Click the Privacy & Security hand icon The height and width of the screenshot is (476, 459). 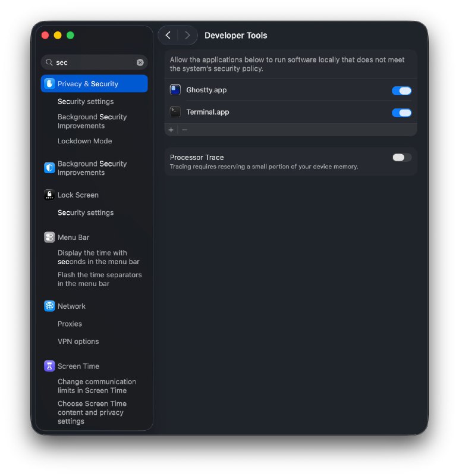tap(49, 84)
